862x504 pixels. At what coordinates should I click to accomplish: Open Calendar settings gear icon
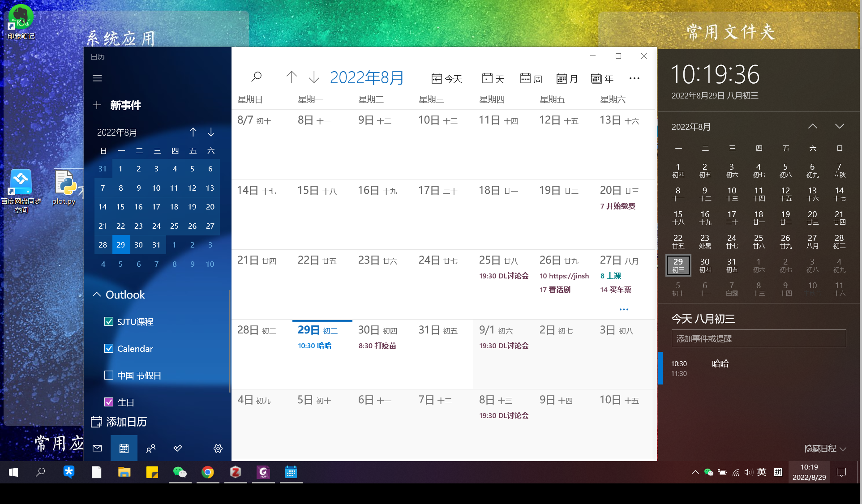coord(218,448)
